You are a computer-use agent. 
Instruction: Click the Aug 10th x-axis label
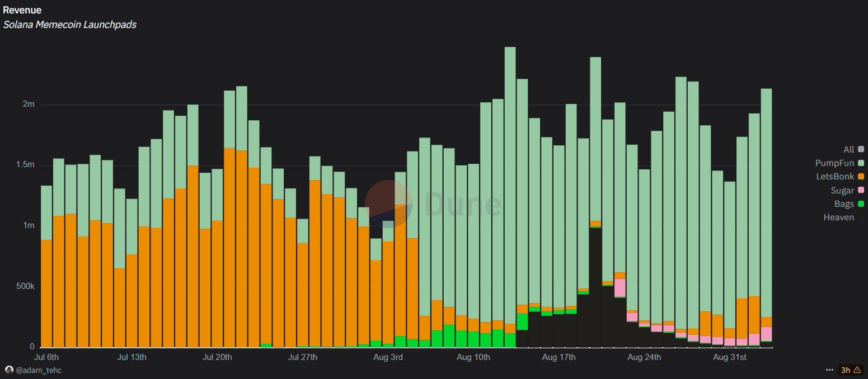coord(473,357)
